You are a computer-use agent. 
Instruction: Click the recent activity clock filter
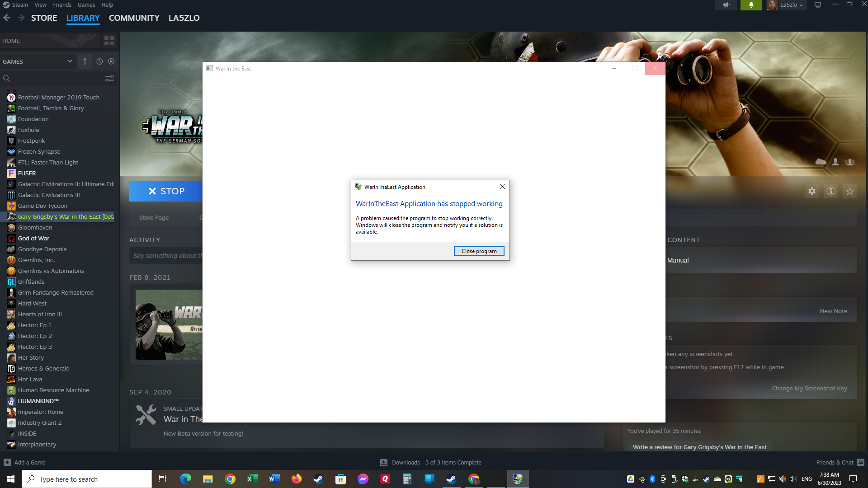pyautogui.click(x=99, y=61)
